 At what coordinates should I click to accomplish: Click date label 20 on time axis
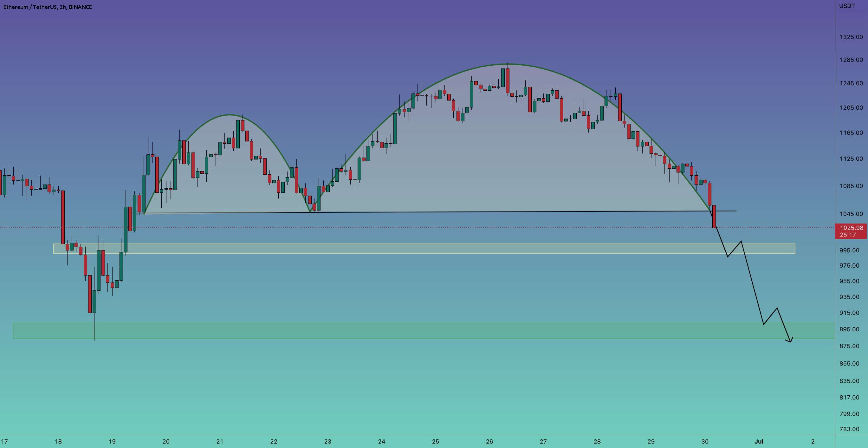point(166,441)
